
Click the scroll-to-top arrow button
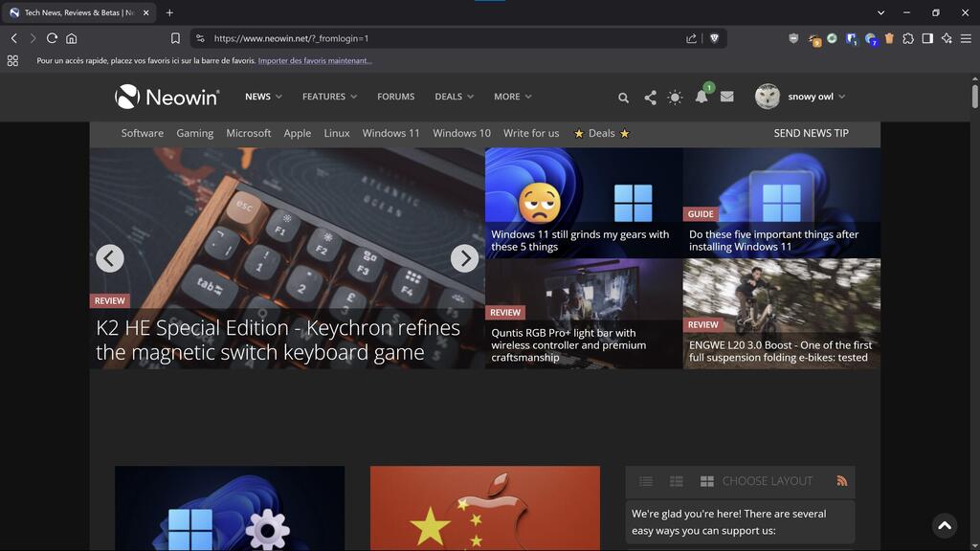tap(945, 526)
